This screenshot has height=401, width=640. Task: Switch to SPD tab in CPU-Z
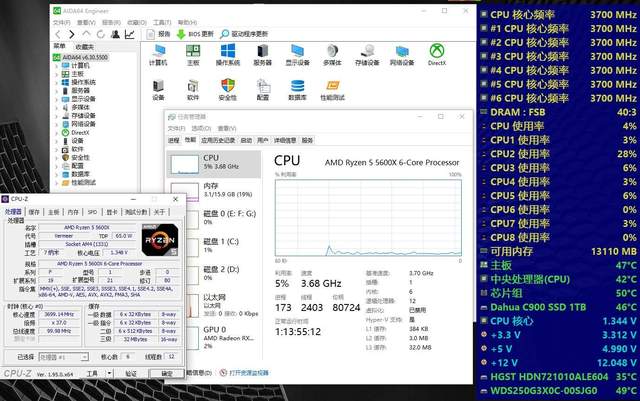[x=92, y=212]
